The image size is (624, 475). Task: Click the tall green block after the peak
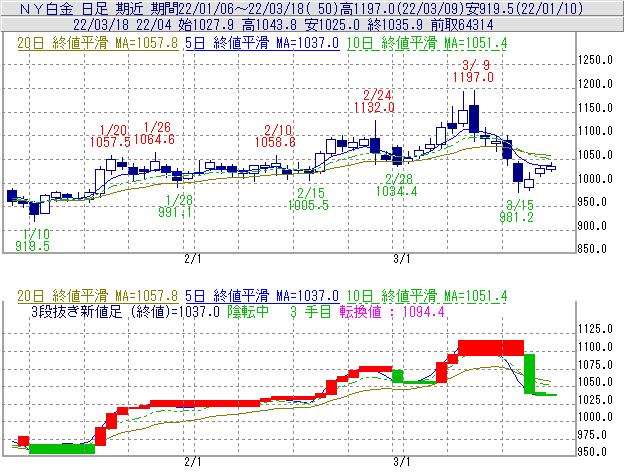click(529, 374)
